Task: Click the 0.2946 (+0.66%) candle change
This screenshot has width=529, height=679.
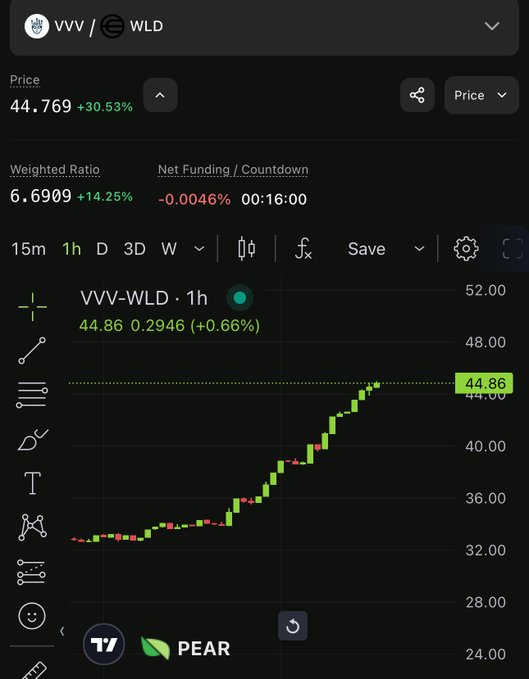Action: pyautogui.click(x=195, y=325)
